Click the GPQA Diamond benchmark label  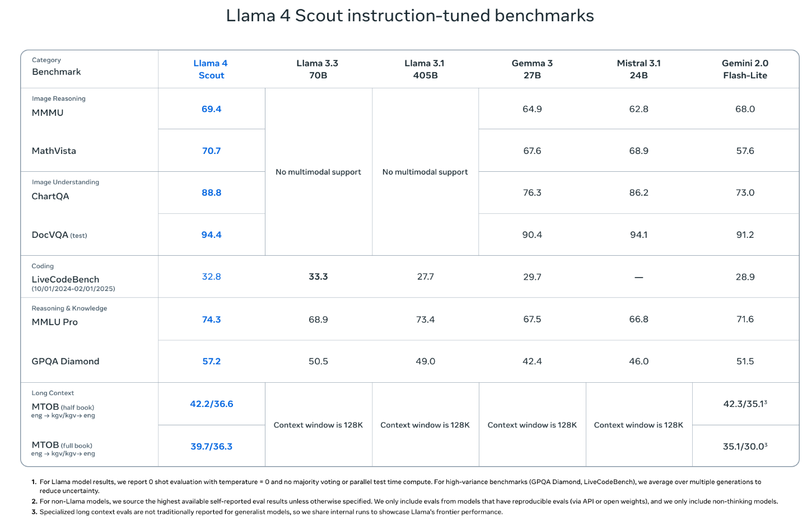(66, 362)
